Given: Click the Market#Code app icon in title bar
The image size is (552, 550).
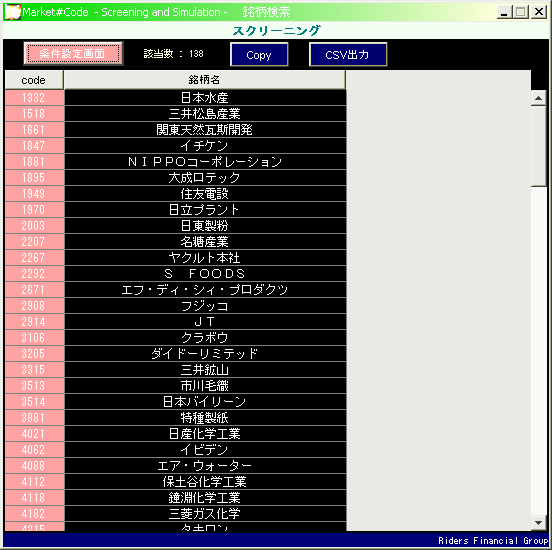Looking at the screenshot, I should pyautogui.click(x=12, y=12).
